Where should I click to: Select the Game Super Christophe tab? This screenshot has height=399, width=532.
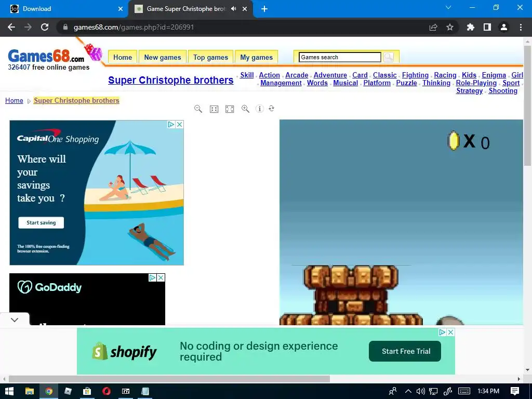pos(191,9)
